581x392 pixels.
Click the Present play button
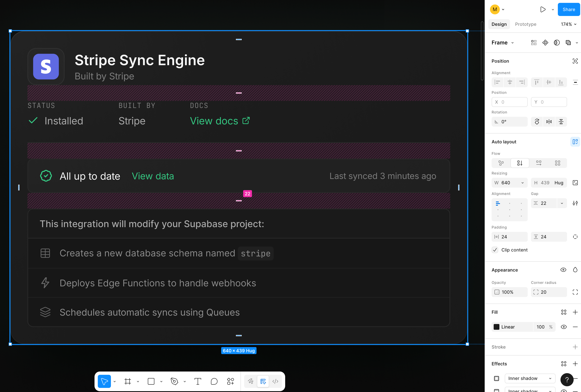[543, 9]
